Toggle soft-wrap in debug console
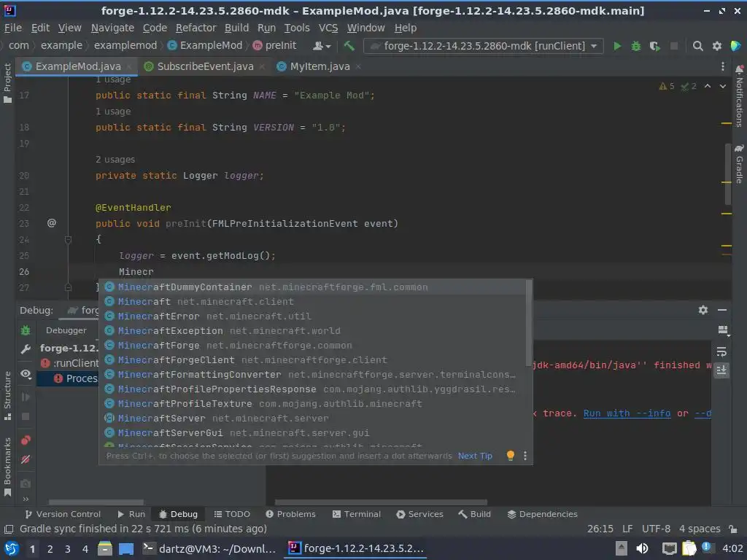This screenshot has width=747, height=560. coord(721,352)
